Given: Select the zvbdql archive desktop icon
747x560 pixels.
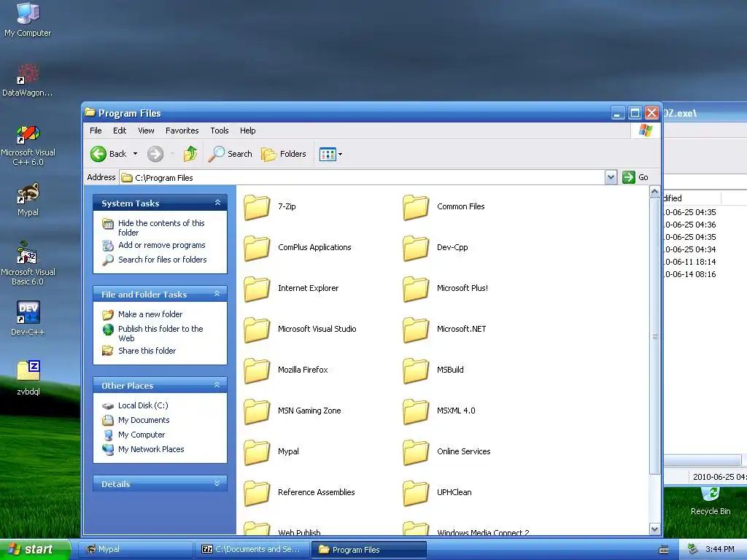Looking at the screenshot, I should pos(28,371).
